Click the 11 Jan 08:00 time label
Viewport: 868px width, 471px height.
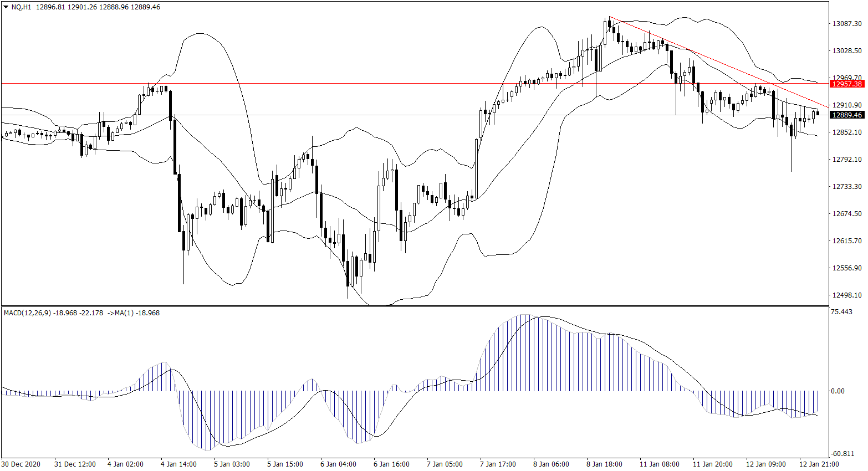click(659, 464)
